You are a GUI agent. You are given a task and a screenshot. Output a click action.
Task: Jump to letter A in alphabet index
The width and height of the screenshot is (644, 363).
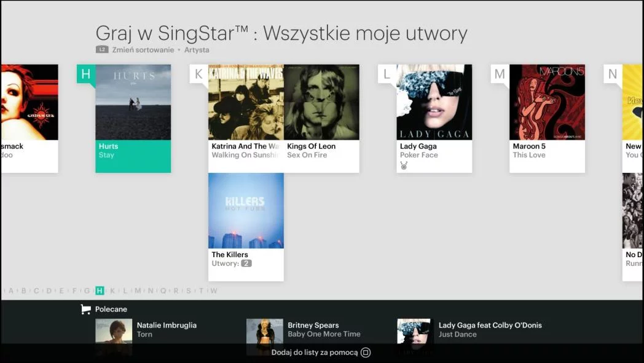(11, 290)
